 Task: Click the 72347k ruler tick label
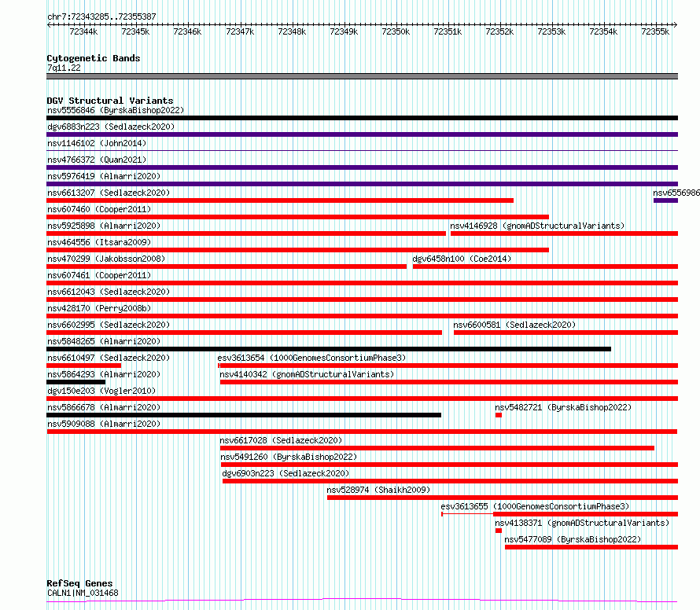pyautogui.click(x=240, y=31)
